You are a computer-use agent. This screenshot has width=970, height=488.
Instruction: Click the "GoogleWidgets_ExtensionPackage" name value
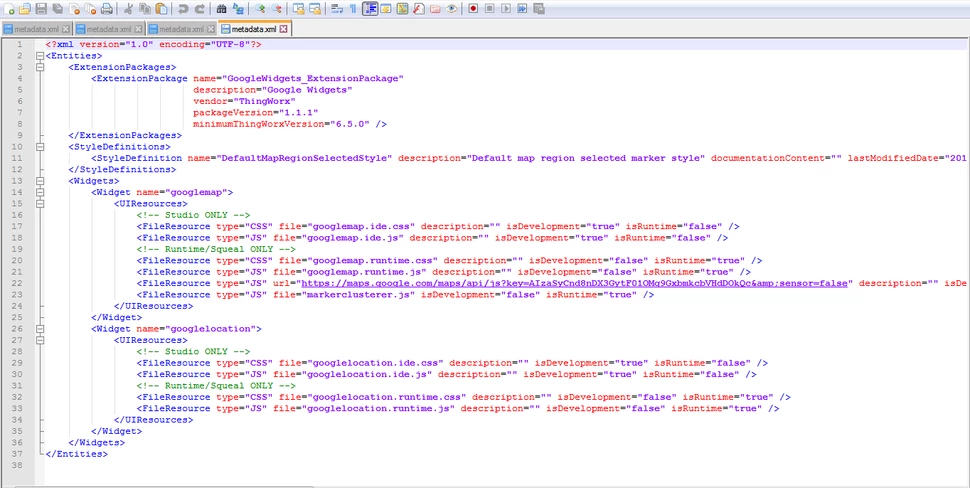pos(314,79)
